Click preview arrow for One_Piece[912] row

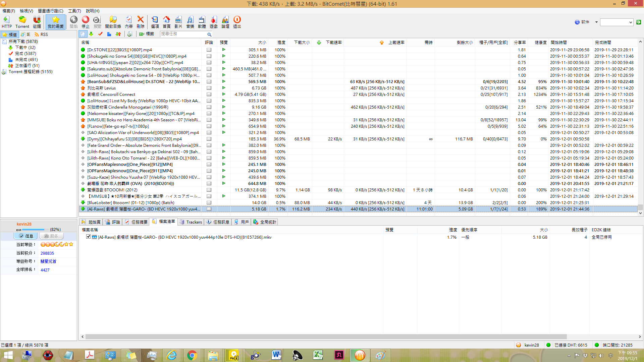224,164
